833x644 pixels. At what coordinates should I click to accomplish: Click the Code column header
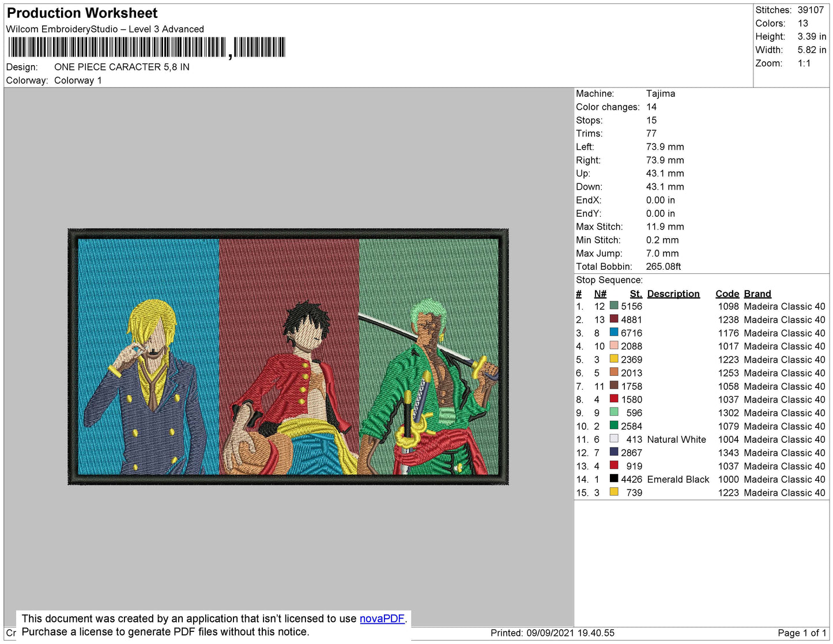tap(727, 293)
